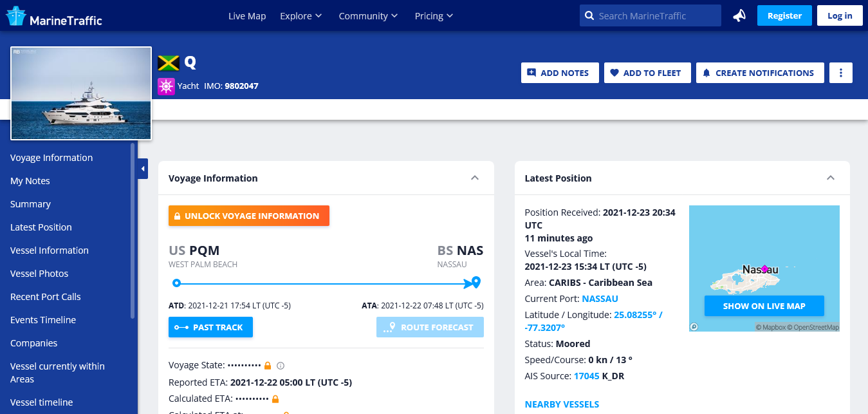Click the Reported ETA value
Screen dimensions: 868x414
coord(291,382)
